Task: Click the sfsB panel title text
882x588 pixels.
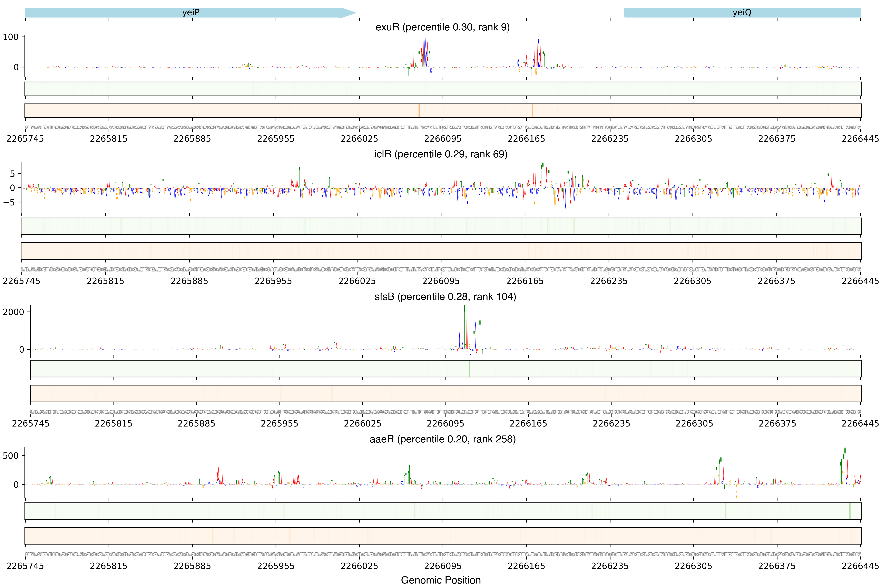Action: coord(445,297)
